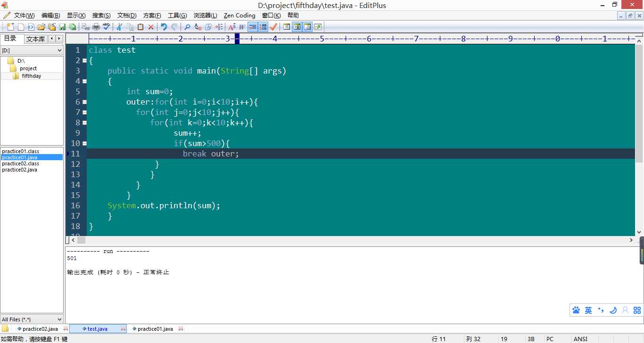Switch to the 文本库 side tab
644x343 pixels.
[x=35, y=39]
